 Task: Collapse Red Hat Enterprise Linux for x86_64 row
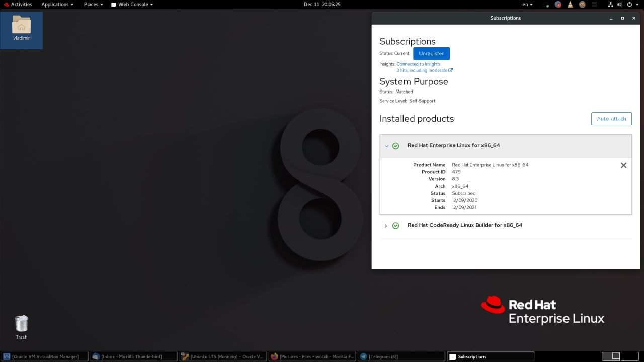click(x=386, y=146)
